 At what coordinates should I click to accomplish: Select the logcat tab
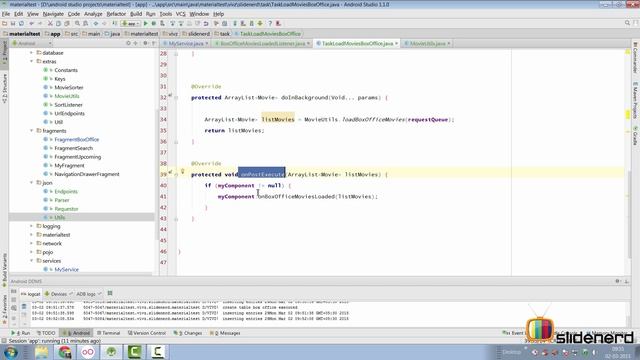(31, 294)
